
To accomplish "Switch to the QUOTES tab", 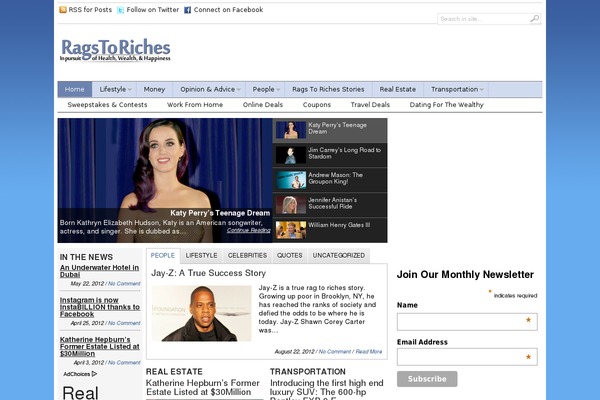I will tap(290, 255).
